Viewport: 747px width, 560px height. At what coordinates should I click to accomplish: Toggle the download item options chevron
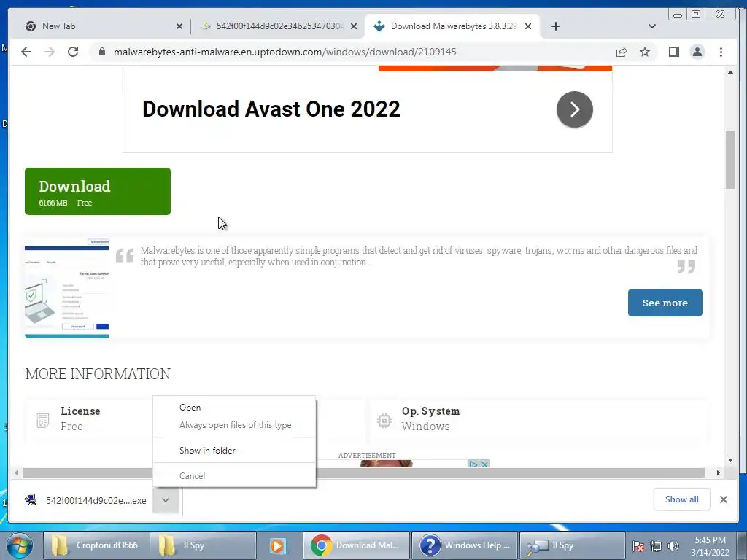[x=166, y=500]
